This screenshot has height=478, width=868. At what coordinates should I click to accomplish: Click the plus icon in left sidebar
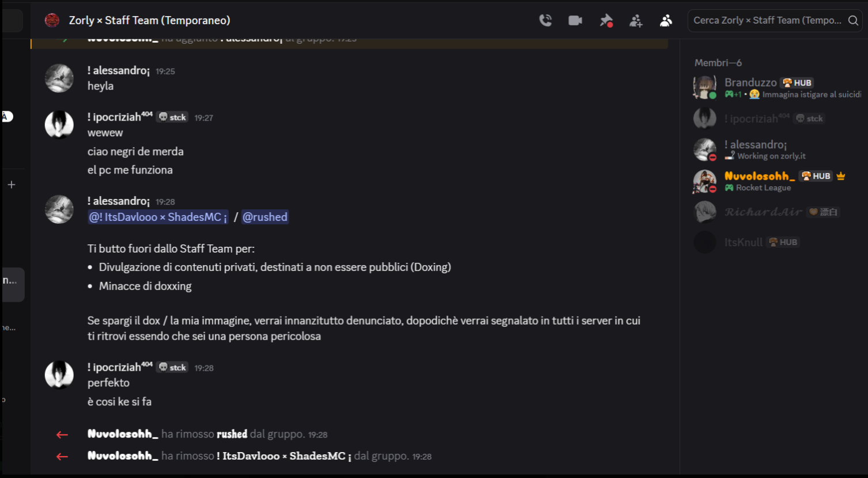(x=12, y=185)
